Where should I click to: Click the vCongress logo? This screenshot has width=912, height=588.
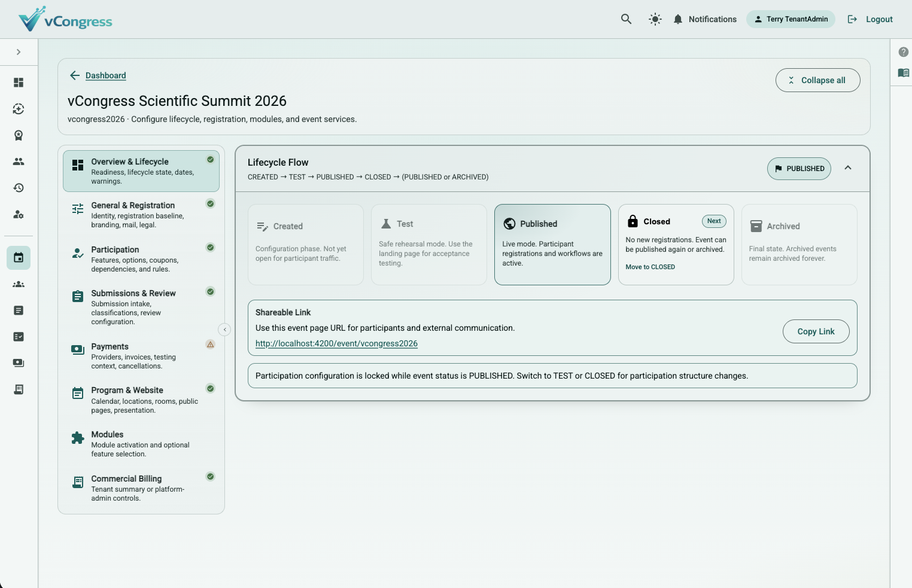65,19
